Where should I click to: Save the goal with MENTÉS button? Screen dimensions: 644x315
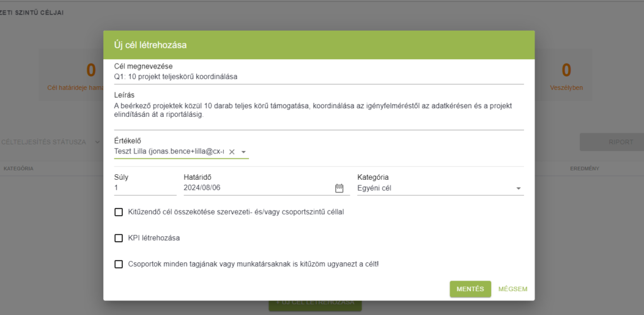[470, 289]
